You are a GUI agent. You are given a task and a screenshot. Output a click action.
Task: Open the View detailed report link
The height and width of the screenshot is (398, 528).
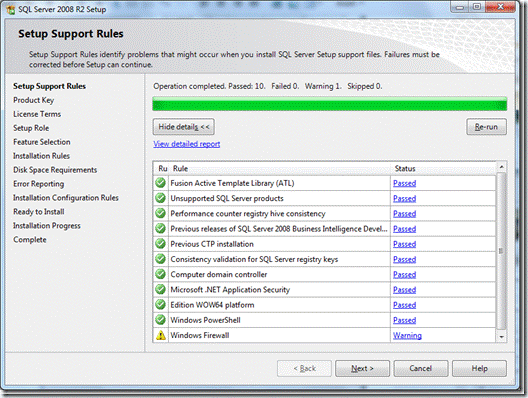click(x=187, y=144)
